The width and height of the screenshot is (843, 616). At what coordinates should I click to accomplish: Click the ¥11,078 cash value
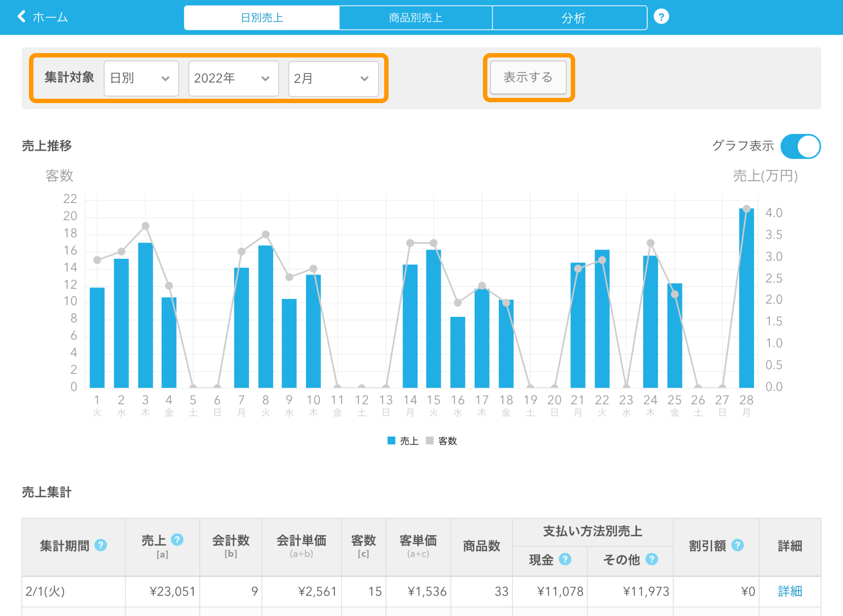560,591
